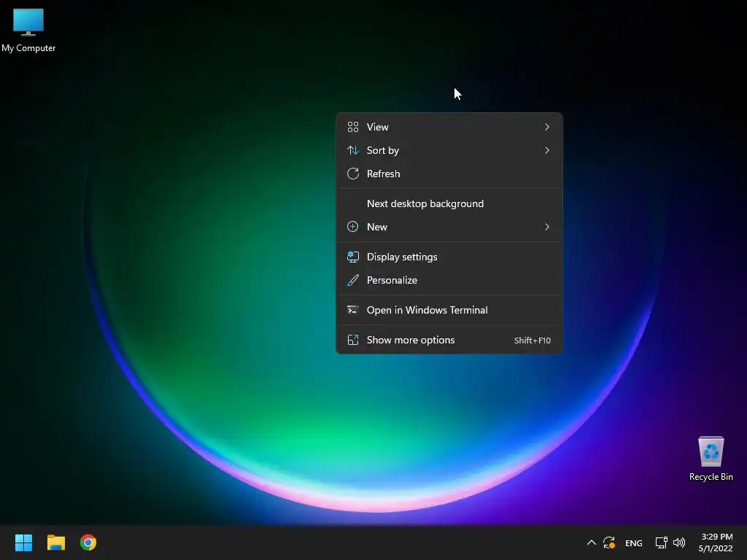Select the Recycle Bin desktop icon
This screenshot has width=747, height=560.
click(711, 458)
